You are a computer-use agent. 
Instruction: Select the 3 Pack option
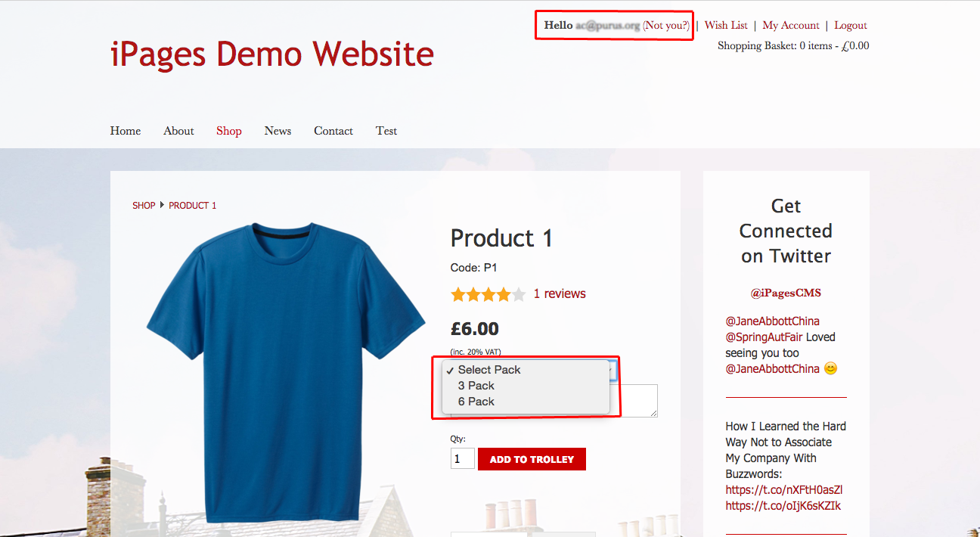(x=476, y=386)
